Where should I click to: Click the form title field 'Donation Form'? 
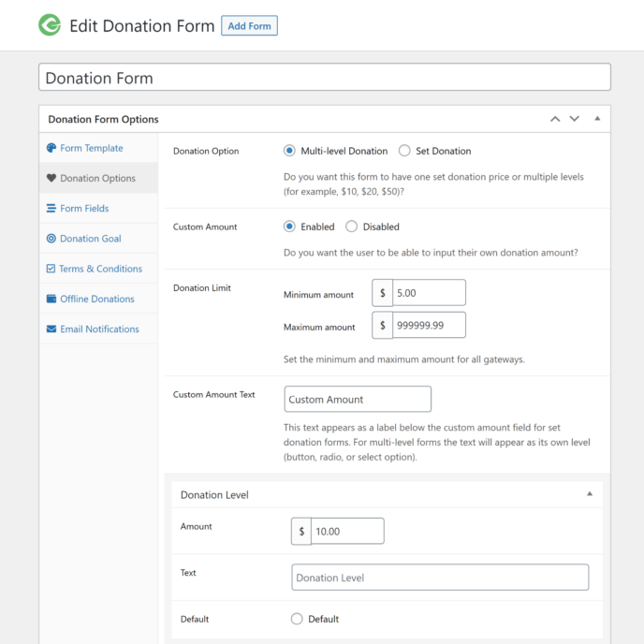(325, 77)
